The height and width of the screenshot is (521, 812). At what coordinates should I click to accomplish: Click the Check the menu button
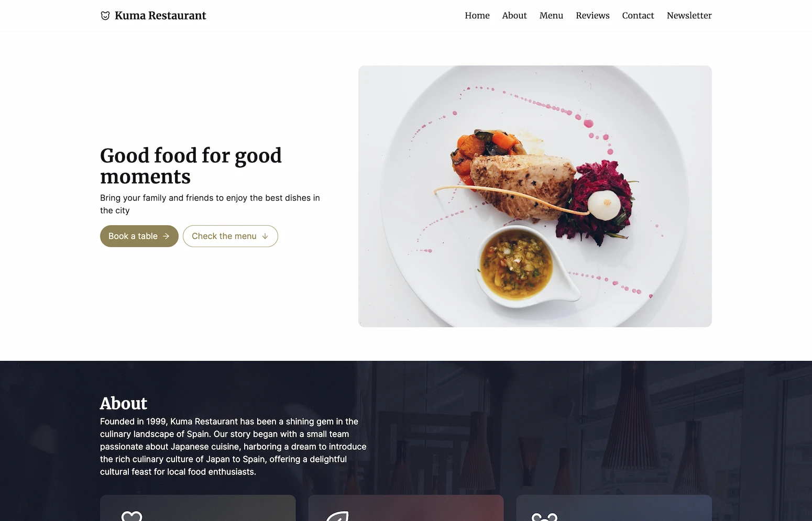tap(231, 236)
